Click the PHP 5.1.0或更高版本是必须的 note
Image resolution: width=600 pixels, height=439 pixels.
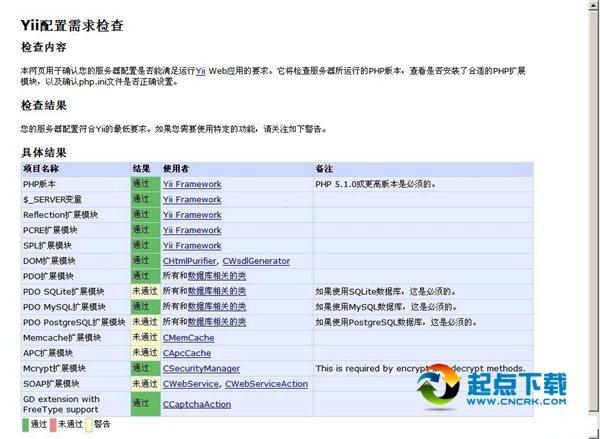[x=376, y=184]
